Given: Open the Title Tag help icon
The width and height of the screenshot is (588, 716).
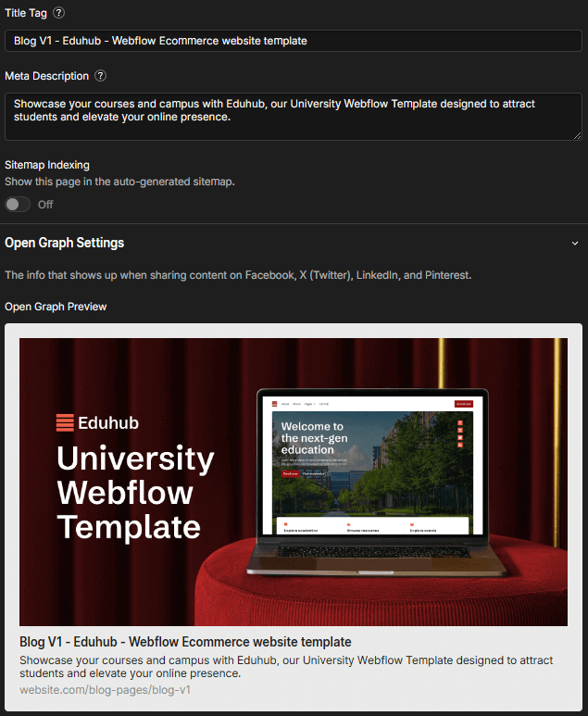Looking at the screenshot, I should coord(58,13).
